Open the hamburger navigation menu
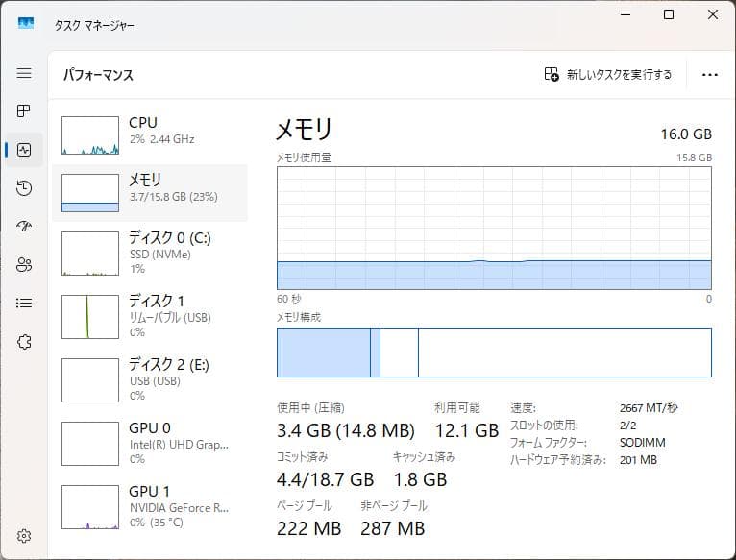Image resolution: width=736 pixels, height=560 pixels. click(x=24, y=73)
